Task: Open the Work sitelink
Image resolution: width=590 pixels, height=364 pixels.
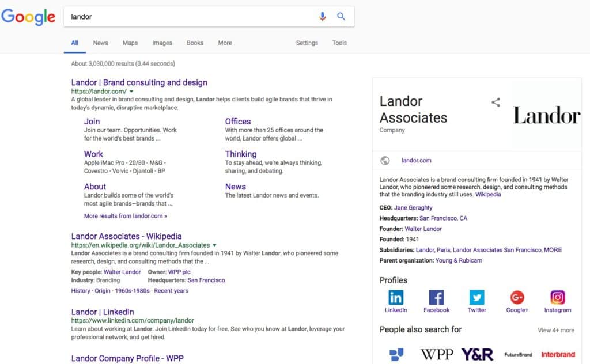Action: click(x=93, y=154)
